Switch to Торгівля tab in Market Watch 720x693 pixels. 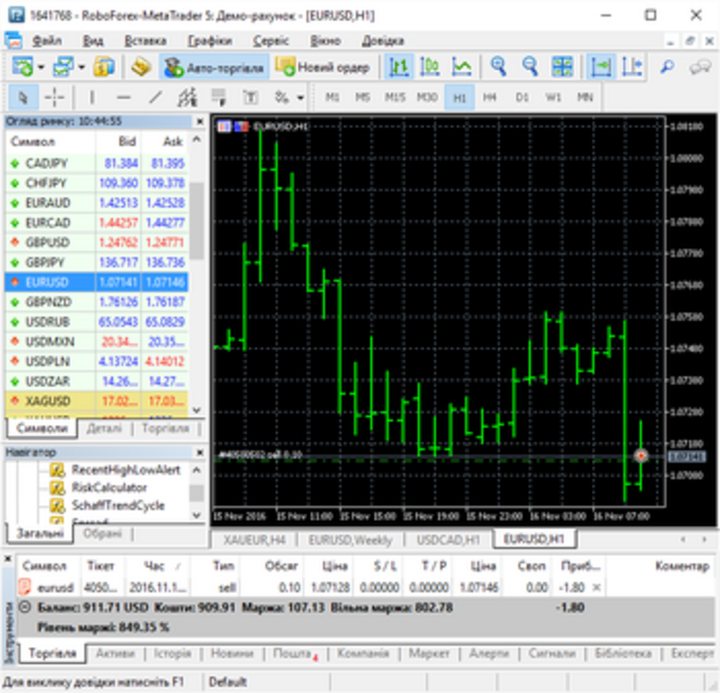coord(165,428)
